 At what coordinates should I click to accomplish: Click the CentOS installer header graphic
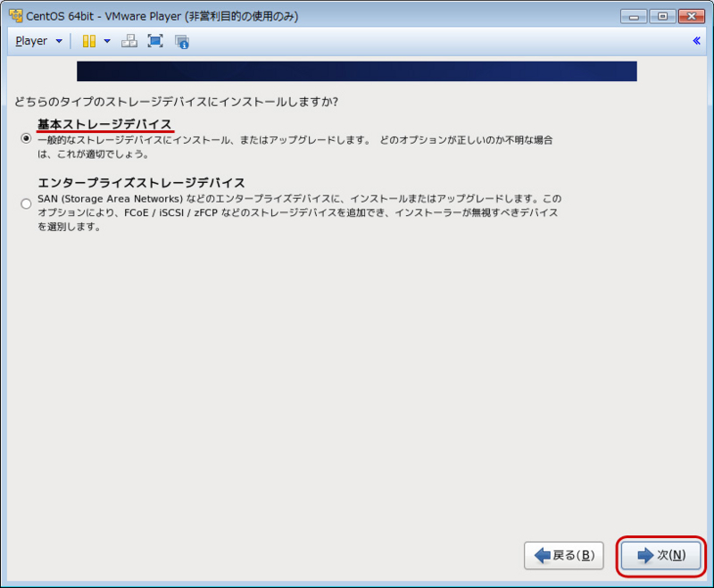pos(357,71)
